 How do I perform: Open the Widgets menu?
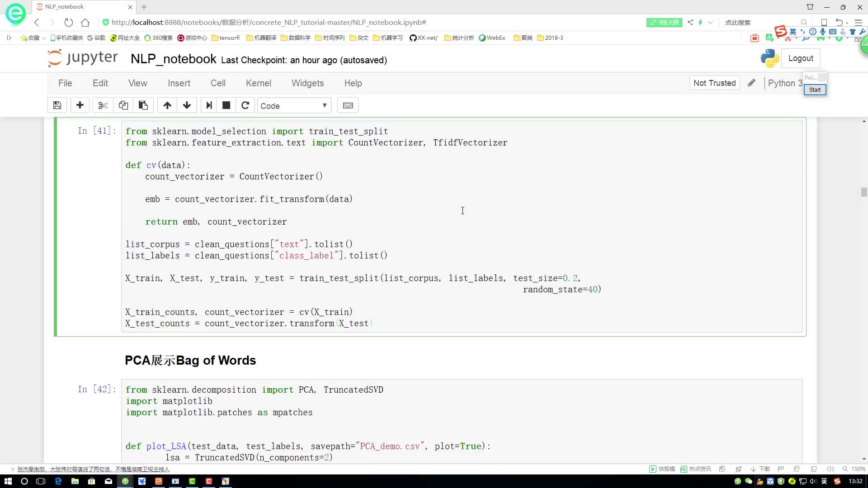pyautogui.click(x=307, y=83)
